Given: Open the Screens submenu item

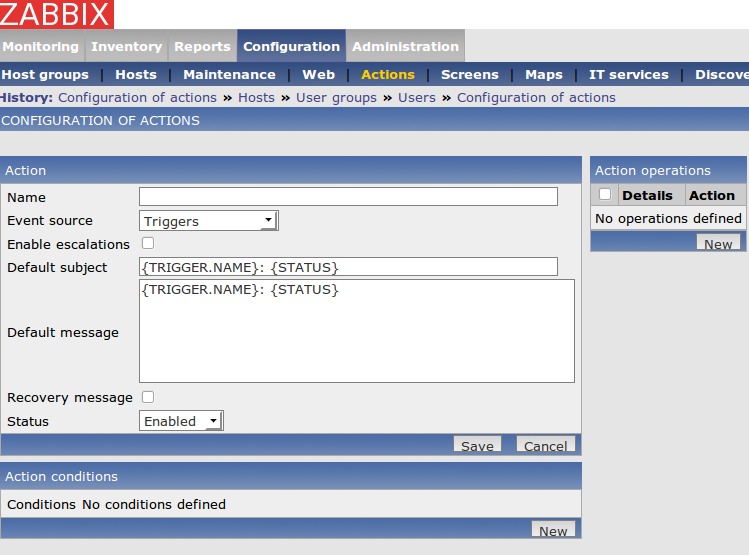Looking at the screenshot, I should pyautogui.click(x=469, y=75).
